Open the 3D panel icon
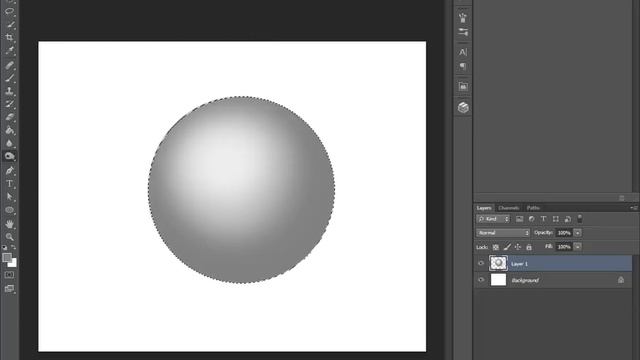This screenshot has height=360, width=640. coord(463,107)
